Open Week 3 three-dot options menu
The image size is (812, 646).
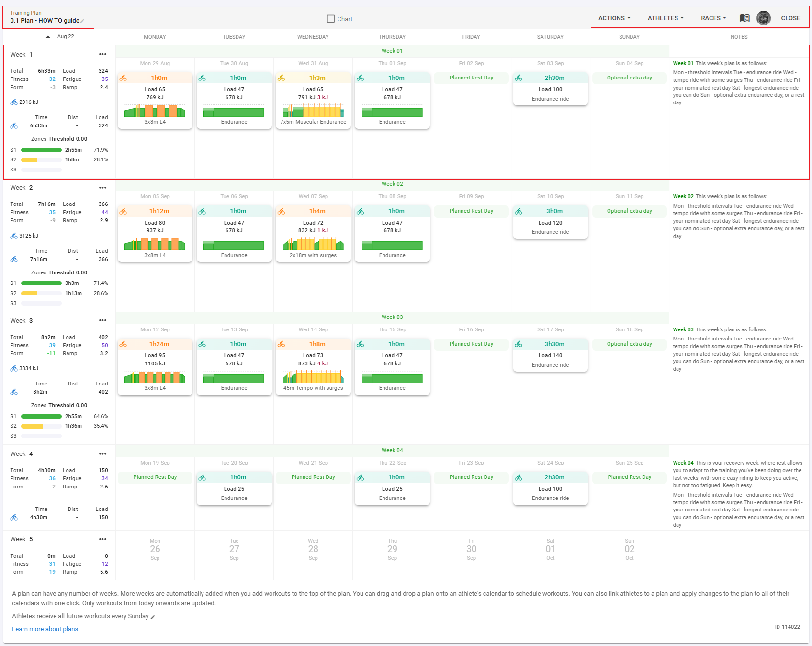pos(102,321)
